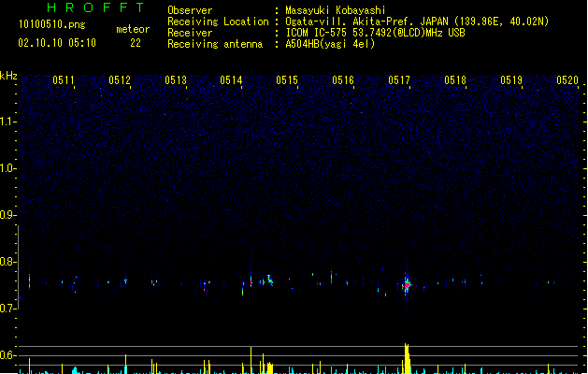588x374 pixels.
Task: Click the date stamp 02.10.10 05:10
Action: click(x=57, y=43)
